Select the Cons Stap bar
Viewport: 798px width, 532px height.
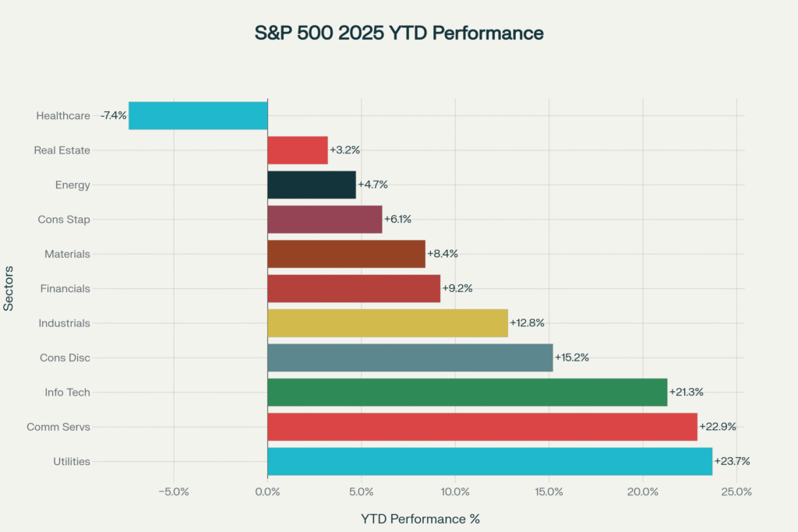324,220
